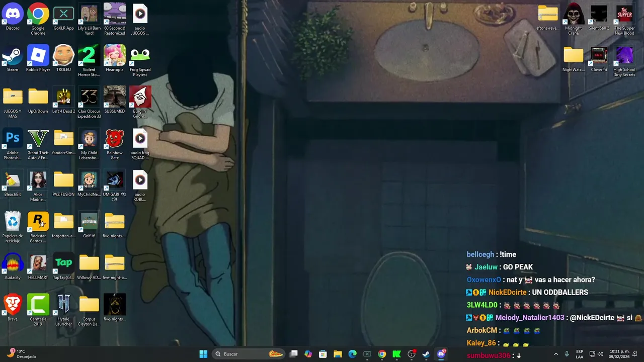
Task: Open File Explorer from the taskbar
Action: (338, 354)
